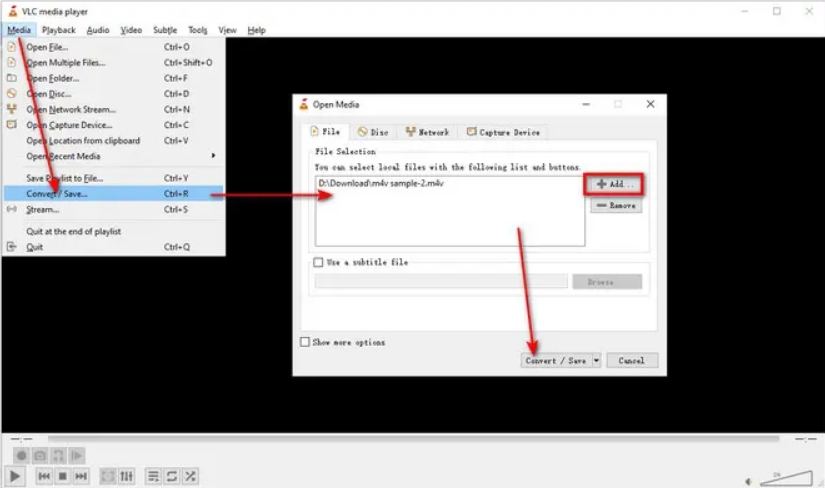The image size is (825, 488).
Task: Select Open Network Stream entry
Action: 114,109
